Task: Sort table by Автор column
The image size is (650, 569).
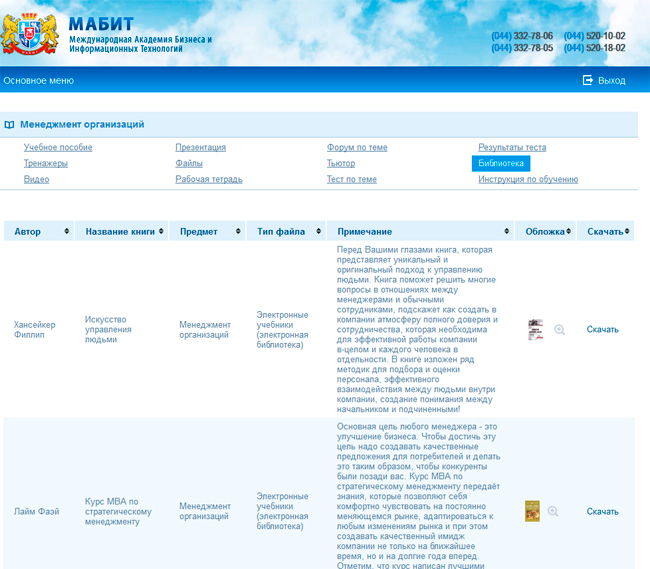Action: click(38, 231)
